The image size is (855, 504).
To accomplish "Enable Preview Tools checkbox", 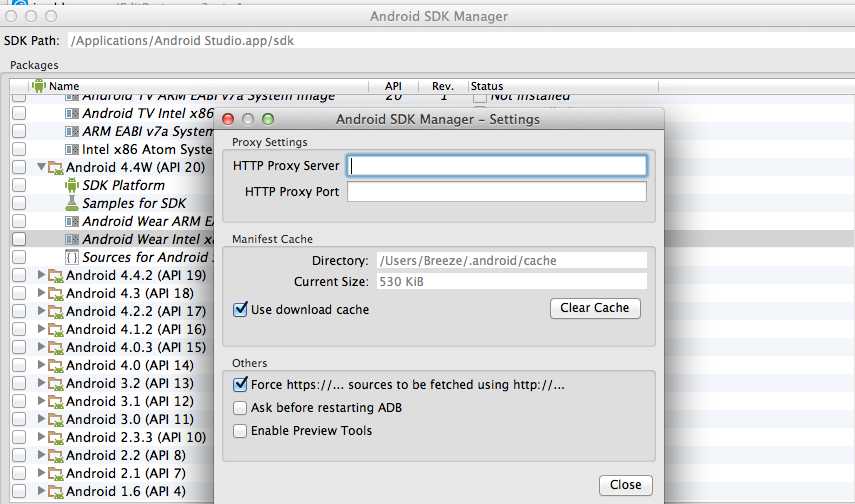I will click(x=240, y=431).
